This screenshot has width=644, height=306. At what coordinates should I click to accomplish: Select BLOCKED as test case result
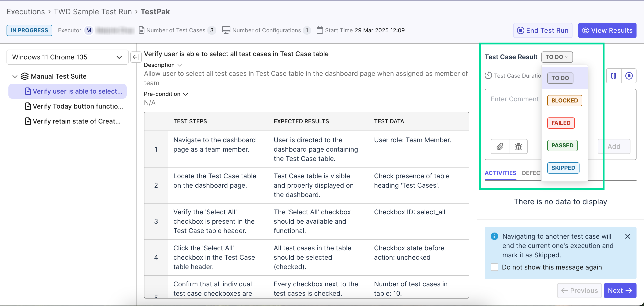pos(565,101)
